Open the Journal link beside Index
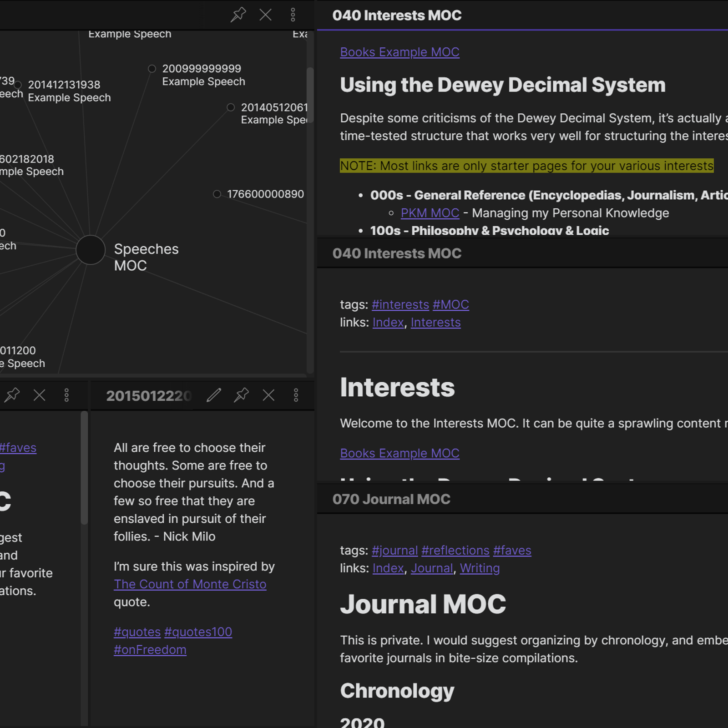 tap(432, 568)
